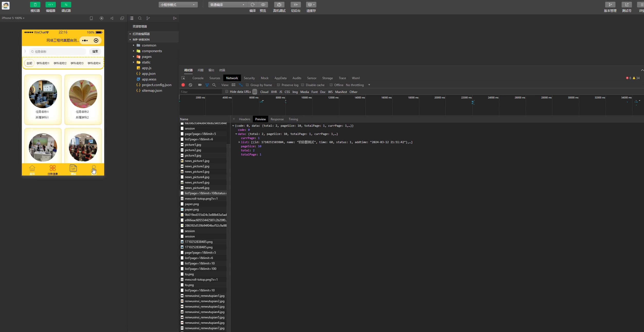Expand the list array in JSON preview
The image size is (644, 332).
(x=239, y=142)
